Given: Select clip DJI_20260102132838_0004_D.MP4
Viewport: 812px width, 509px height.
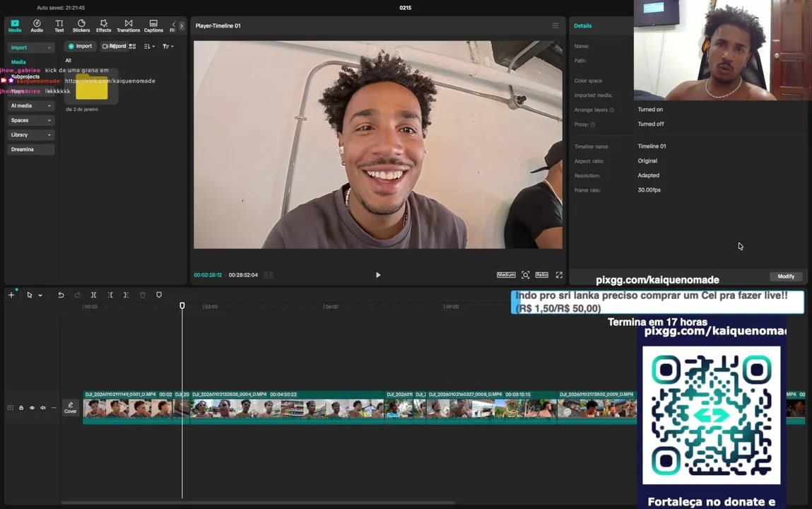Looking at the screenshot, I should (x=287, y=407).
